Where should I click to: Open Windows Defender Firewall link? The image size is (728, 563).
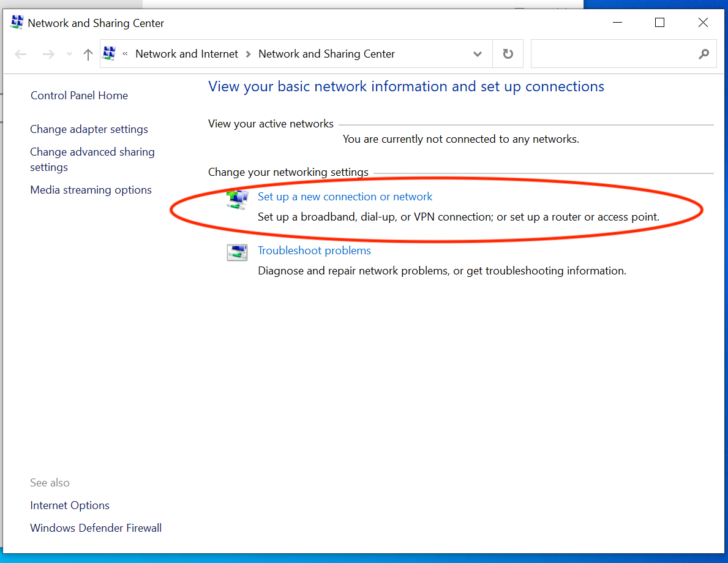tap(96, 528)
